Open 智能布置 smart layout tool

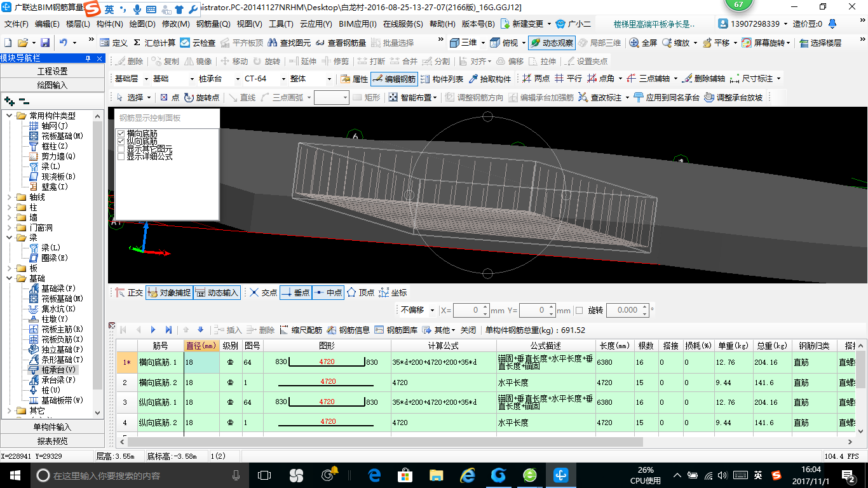411,97
